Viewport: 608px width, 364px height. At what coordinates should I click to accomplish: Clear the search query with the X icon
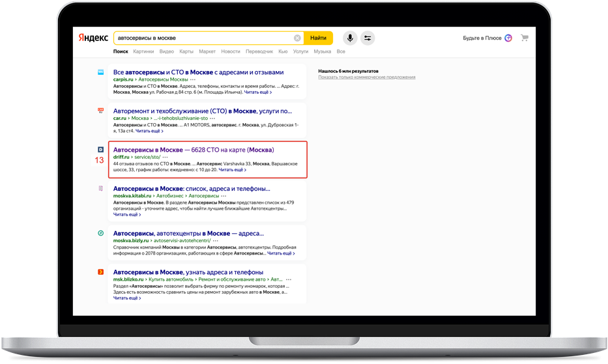298,38
